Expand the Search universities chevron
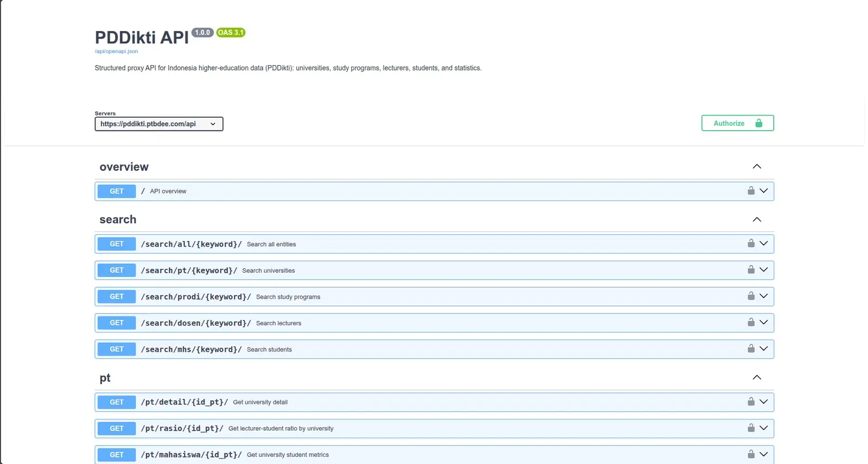This screenshot has width=868, height=464. [x=764, y=270]
